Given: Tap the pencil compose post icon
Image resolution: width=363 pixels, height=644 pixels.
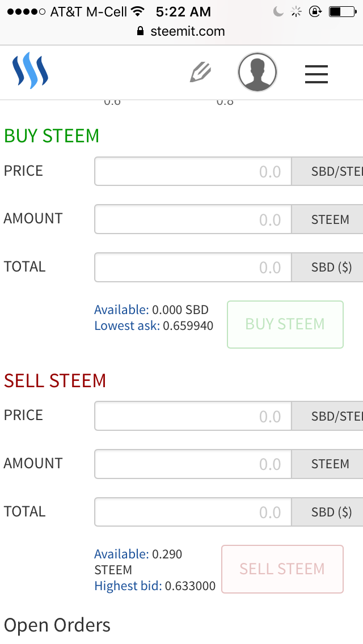Looking at the screenshot, I should 201,72.
